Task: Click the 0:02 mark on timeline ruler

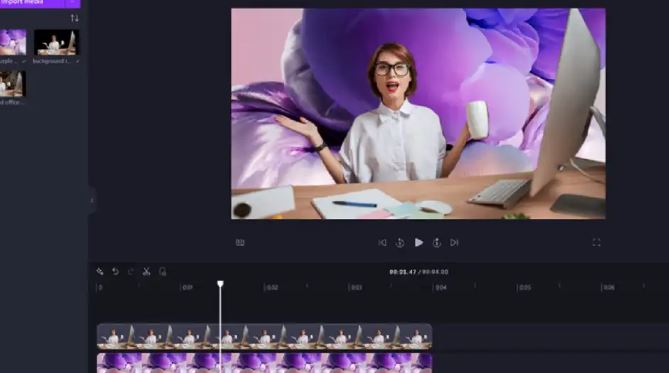Action: point(271,288)
